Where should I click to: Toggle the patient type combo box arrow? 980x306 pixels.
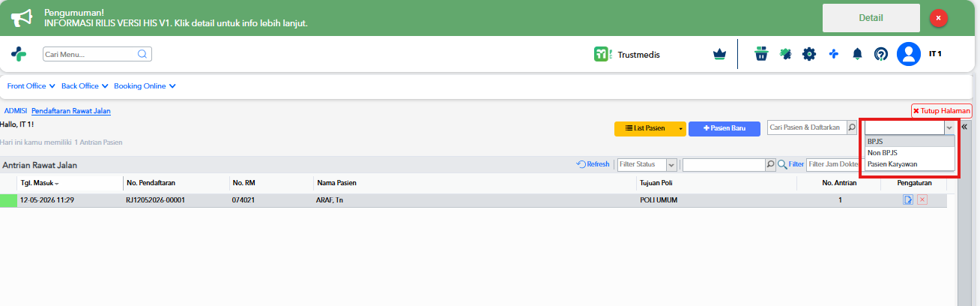pos(949,128)
